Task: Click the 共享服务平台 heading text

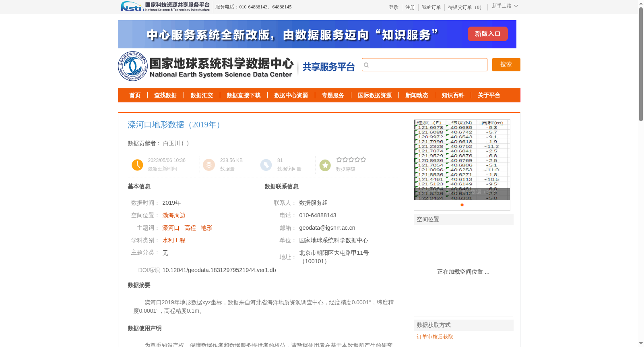Action: coord(328,67)
